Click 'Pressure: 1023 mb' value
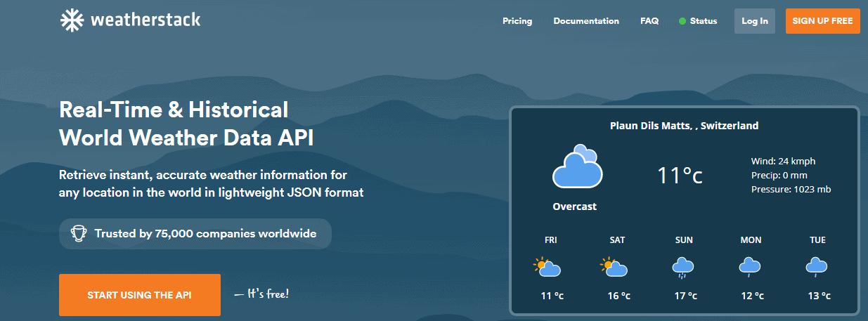The width and height of the screenshot is (868, 321). tap(791, 190)
